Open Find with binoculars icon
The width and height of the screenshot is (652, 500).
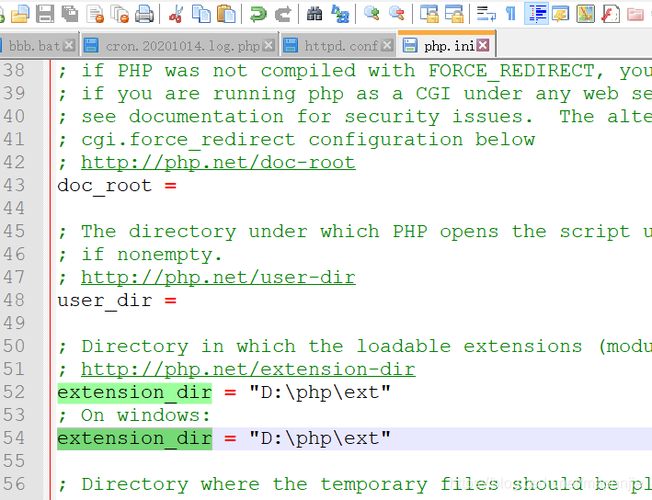click(315, 14)
